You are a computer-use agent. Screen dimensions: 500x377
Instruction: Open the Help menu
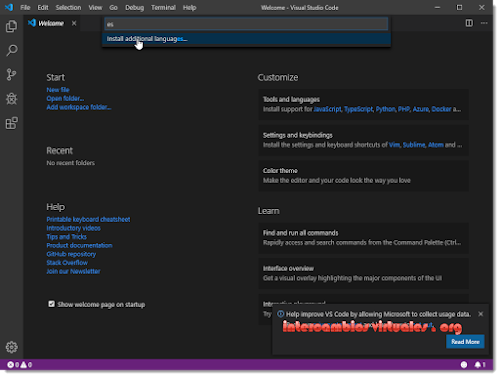pyautogui.click(x=189, y=7)
